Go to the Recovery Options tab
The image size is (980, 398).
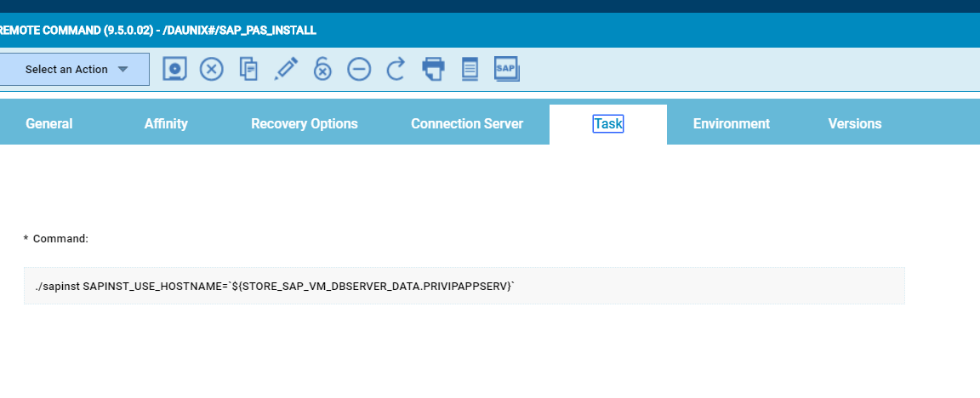tap(305, 123)
